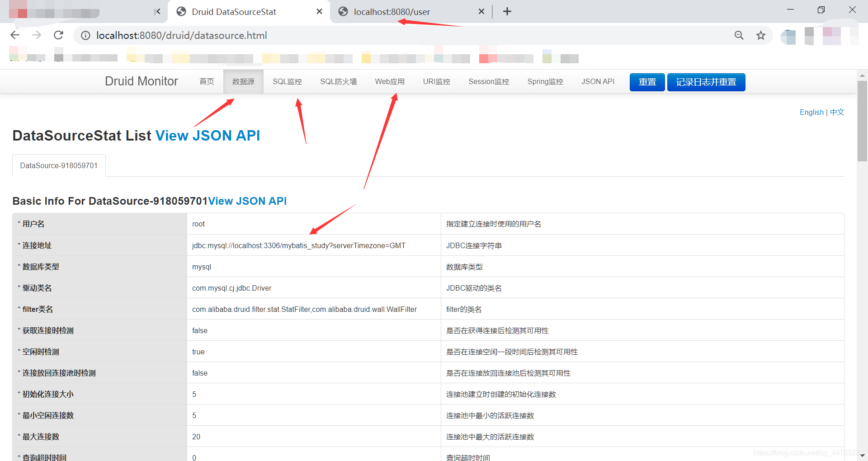Click the 空闲时检测 row label
This screenshot has width=868, height=461.
[x=41, y=352]
